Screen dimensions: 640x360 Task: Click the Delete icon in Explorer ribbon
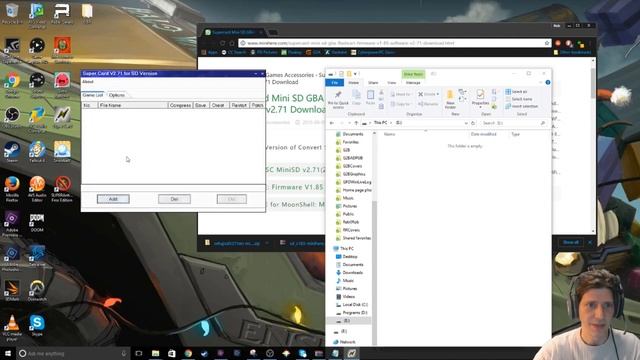(426, 94)
